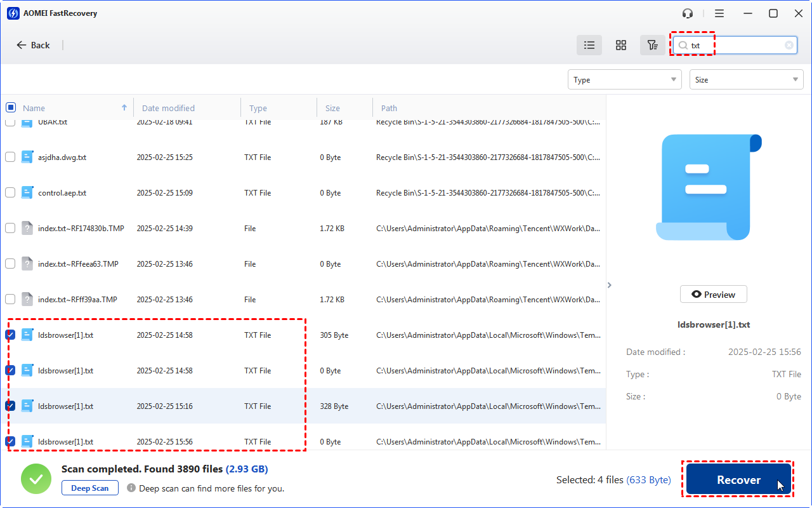Open the online support headset icon
Viewport: 812px width, 508px height.
tap(687, 13)
